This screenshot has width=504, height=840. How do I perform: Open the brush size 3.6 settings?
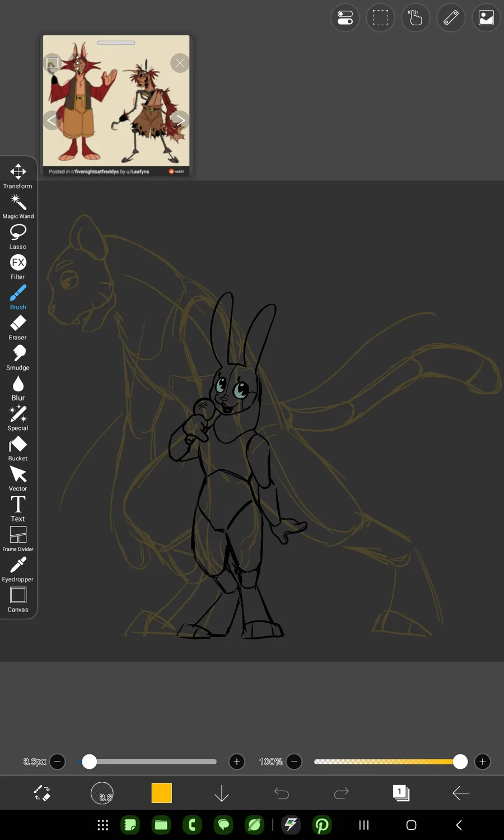click(x=102, y=793)
